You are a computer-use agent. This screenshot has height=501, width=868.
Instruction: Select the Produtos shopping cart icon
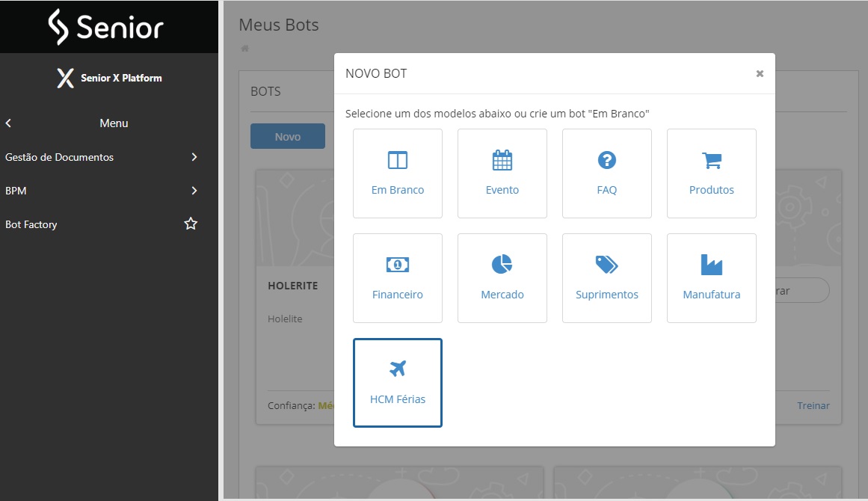coord(711,160)
